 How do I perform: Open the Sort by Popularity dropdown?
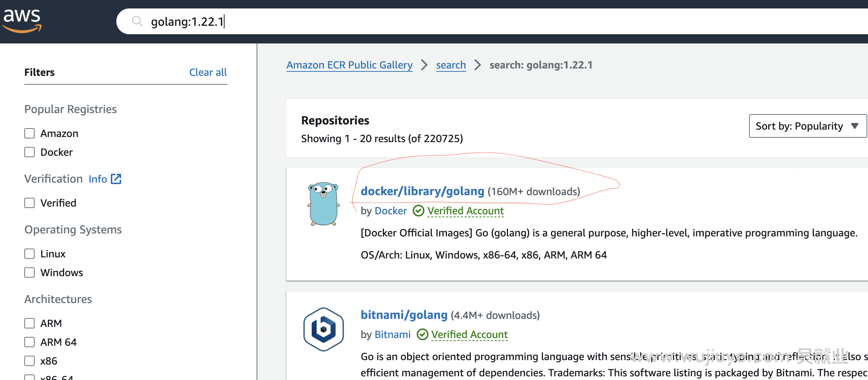click(808, 126)
